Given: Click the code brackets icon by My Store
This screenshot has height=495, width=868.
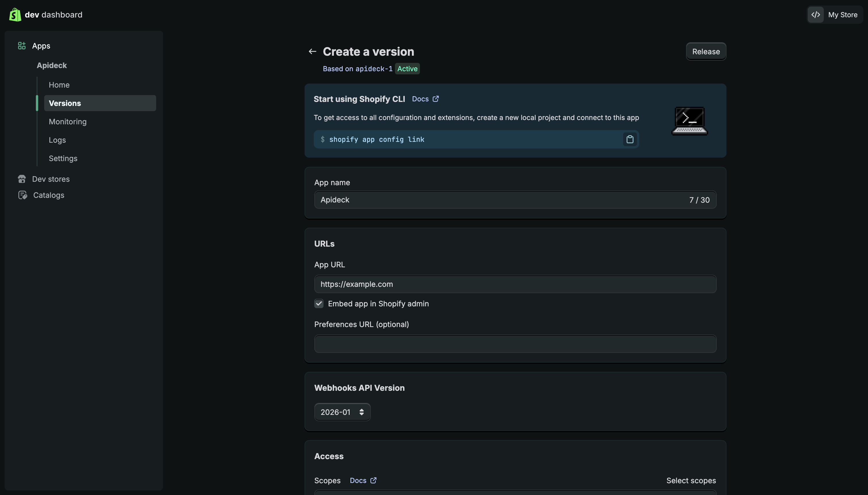Looking at the screenshot, I should pos(816,15).
